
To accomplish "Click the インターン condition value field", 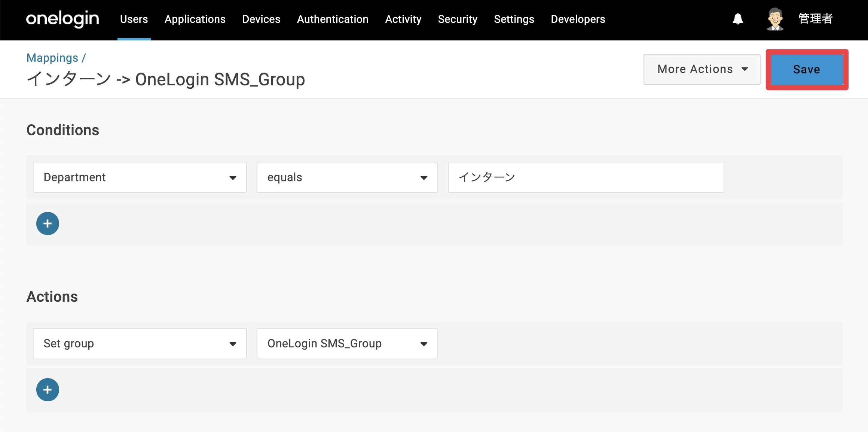I will tap(586, 177).
